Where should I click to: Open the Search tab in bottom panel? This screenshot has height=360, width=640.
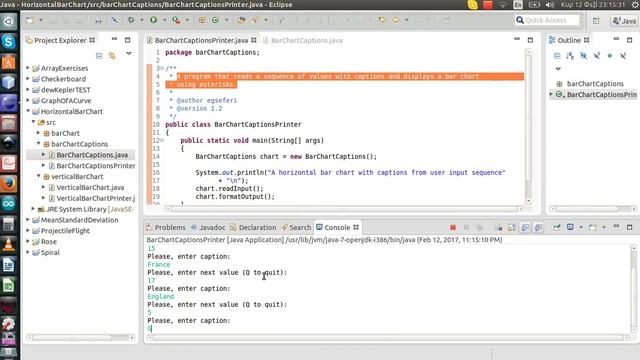click(296, 227)
